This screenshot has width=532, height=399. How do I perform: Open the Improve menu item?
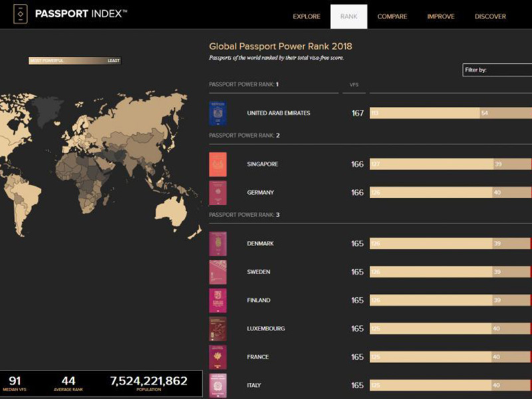tap(441, 16)
